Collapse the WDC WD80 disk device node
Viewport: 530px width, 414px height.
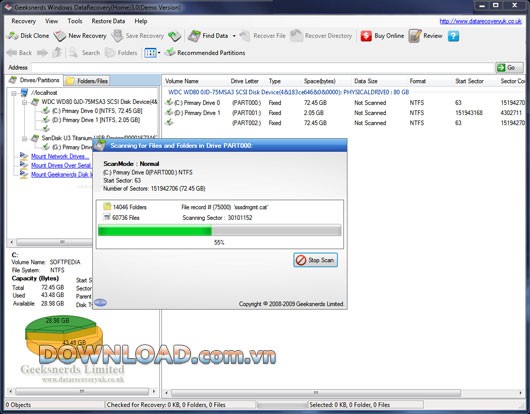tap(24, 102)
